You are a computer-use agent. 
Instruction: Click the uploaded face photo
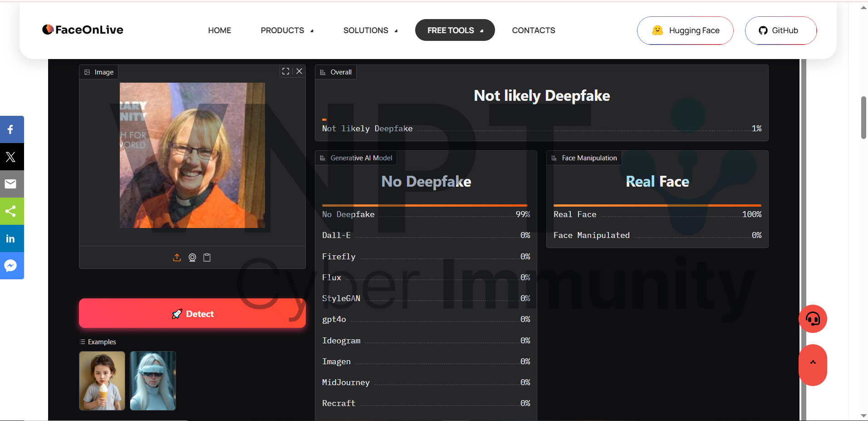192,155
